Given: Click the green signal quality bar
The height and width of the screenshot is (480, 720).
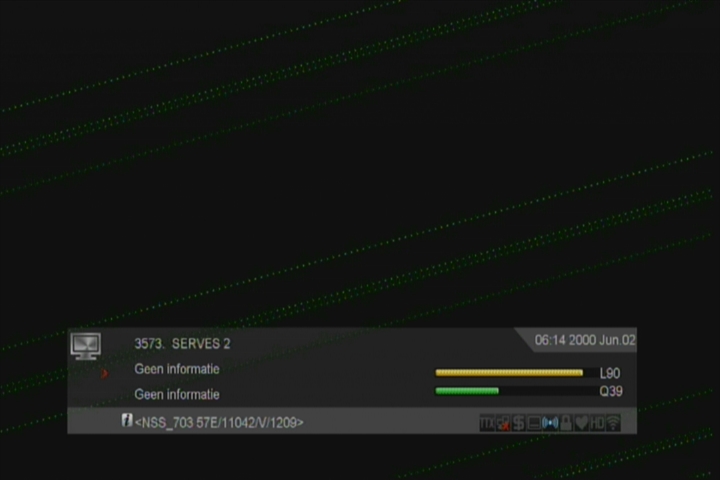Looking at the screenshot, I should pos(467,391).
